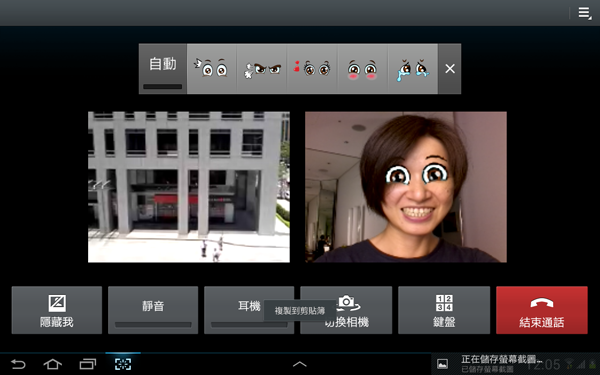
Task: Tap the 12:05 clock in status bar
Action: click(543, 364)
